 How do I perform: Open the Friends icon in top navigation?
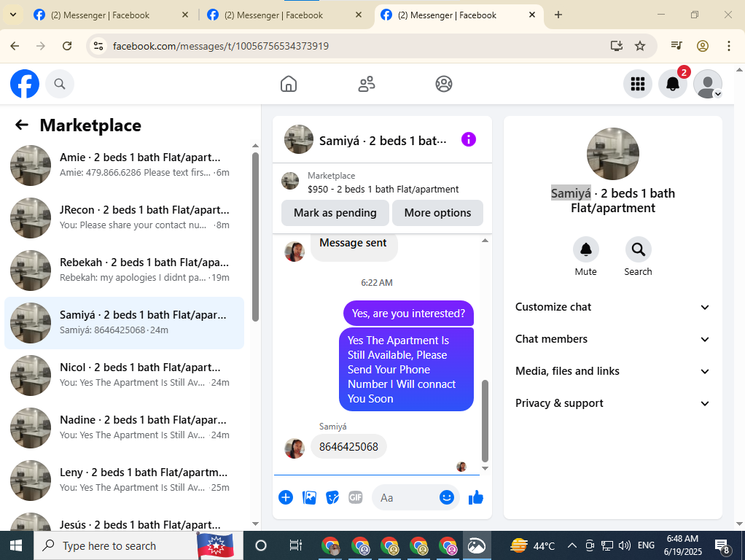point(367,84)
